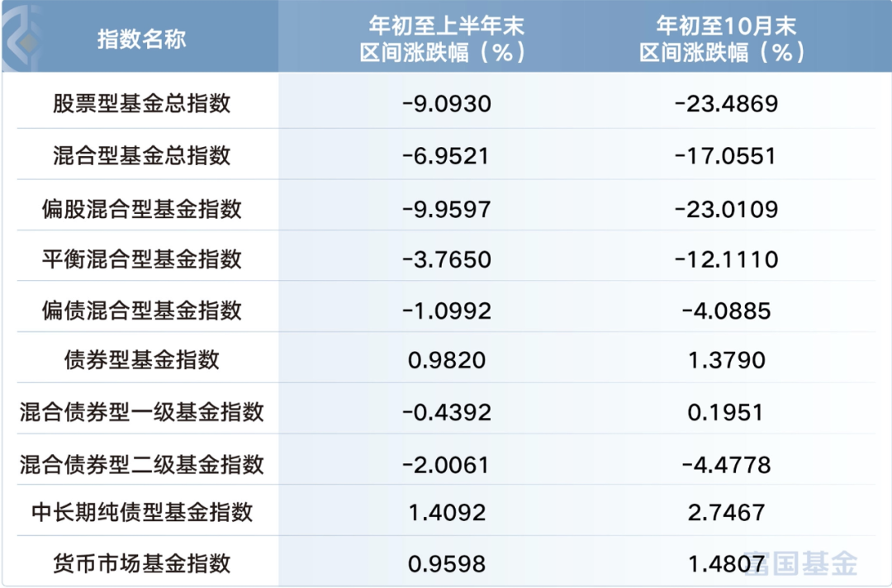
Task: Click the 混合债券型二级基金指数 row label
Action: (142, 465)
